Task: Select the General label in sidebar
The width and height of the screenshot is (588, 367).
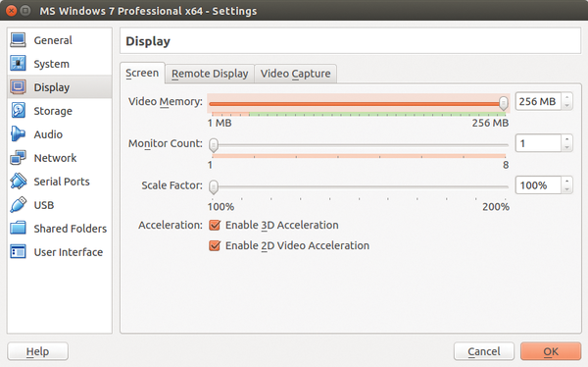Action: click(53, 40)
